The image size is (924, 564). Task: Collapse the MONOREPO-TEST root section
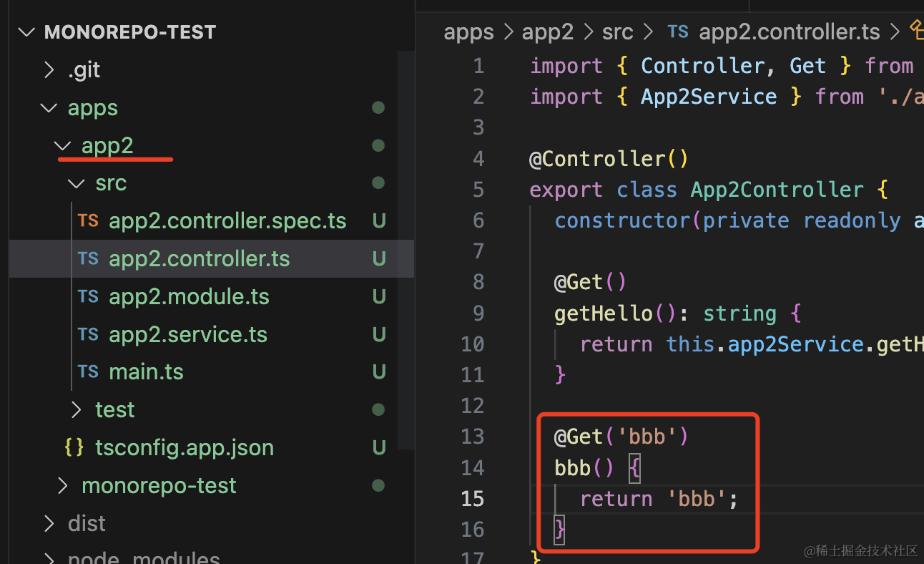[x=27, y=32]
